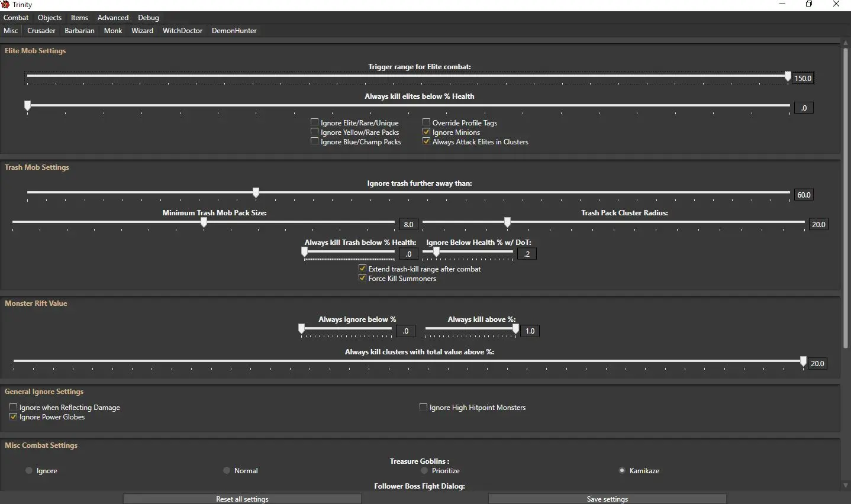The image size is (851, 504).
Task: Click the Trinity app icon in title bar
Action: [x=5, y=5]
